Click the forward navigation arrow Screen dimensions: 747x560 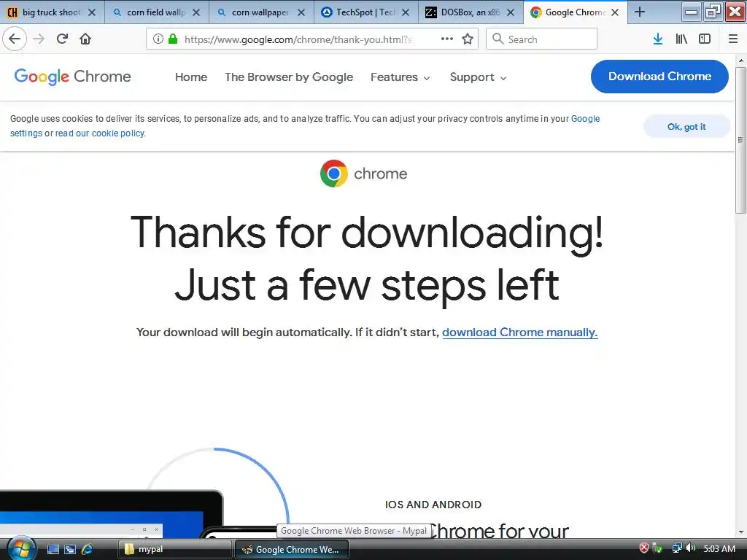tap(39, 39)
